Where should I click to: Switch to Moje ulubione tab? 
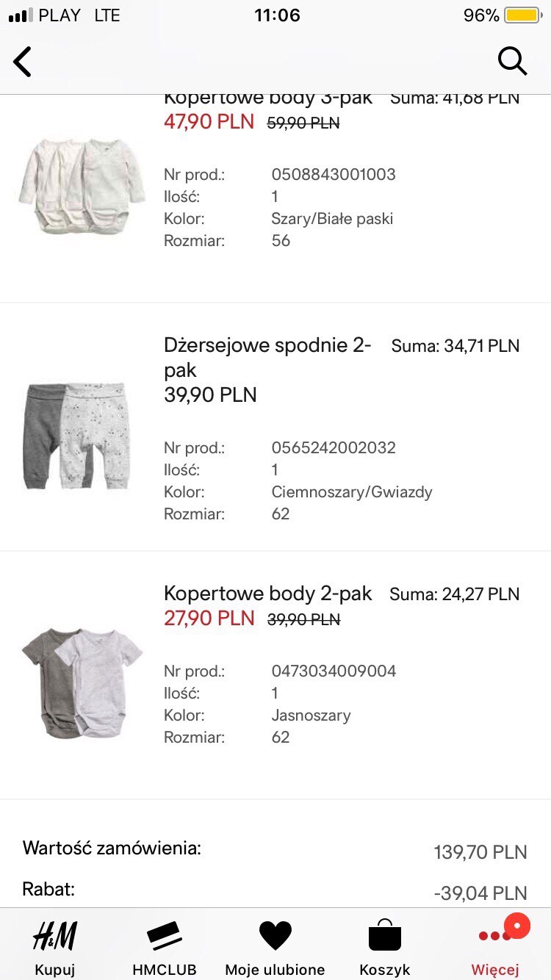pos(275,970)
